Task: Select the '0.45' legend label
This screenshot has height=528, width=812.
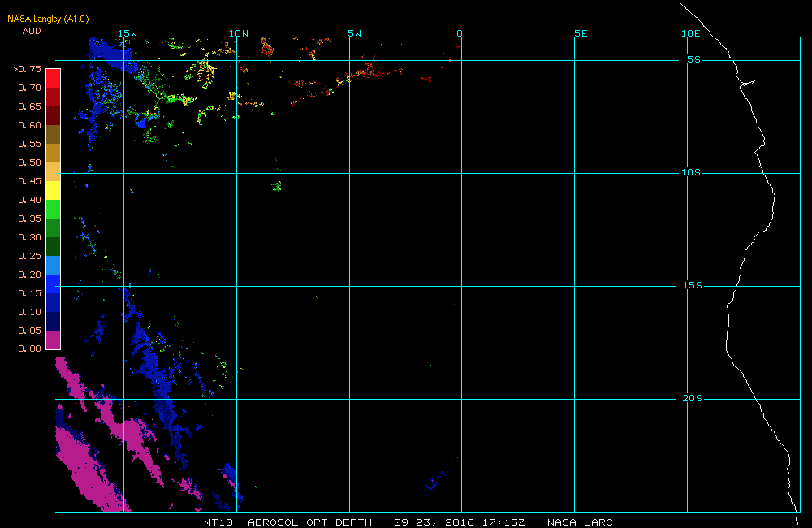Action: [29, 181]
